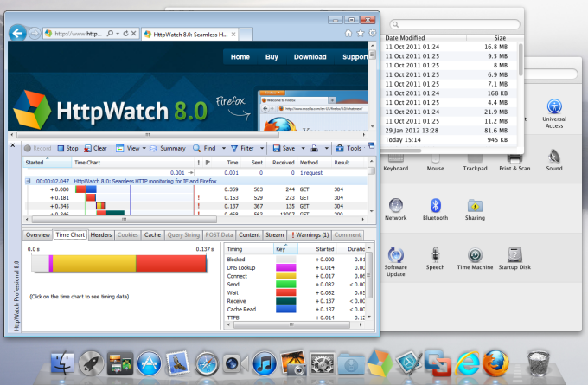Click the Favorites star icon
The width and height of the screenshot is (588, 385).
point(361,34)
